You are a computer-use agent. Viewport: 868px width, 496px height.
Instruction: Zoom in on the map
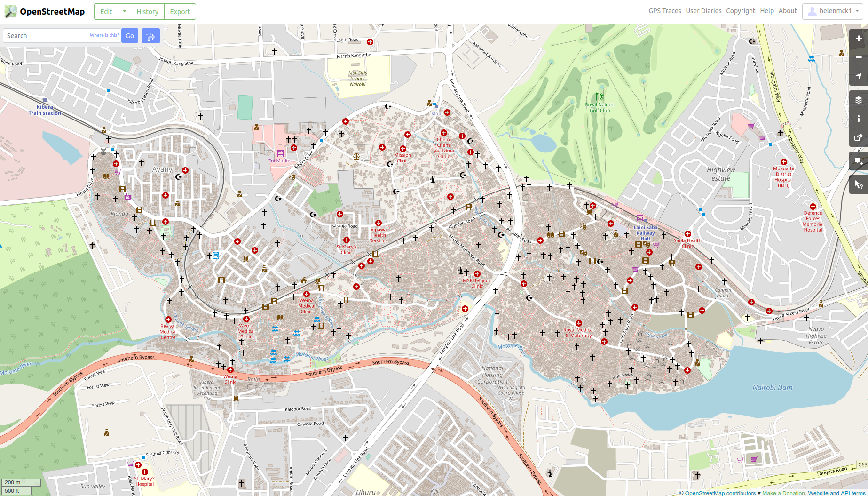point(859,39)
